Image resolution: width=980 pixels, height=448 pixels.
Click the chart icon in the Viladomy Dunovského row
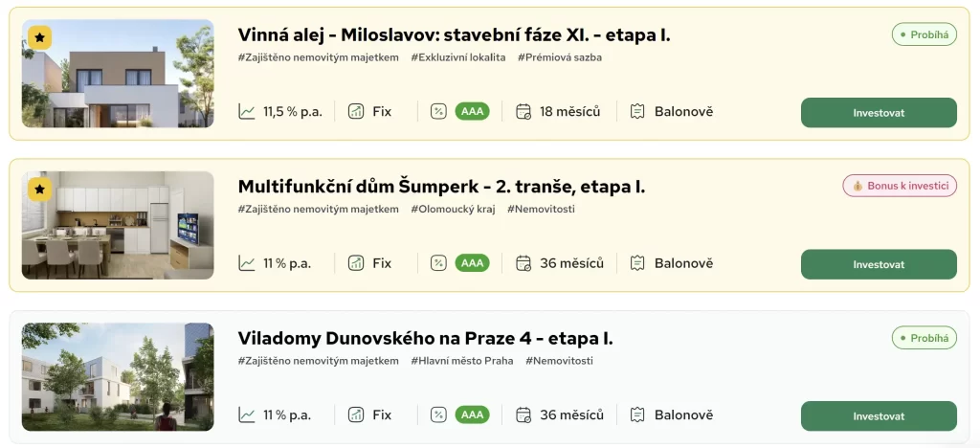(247, 414)
